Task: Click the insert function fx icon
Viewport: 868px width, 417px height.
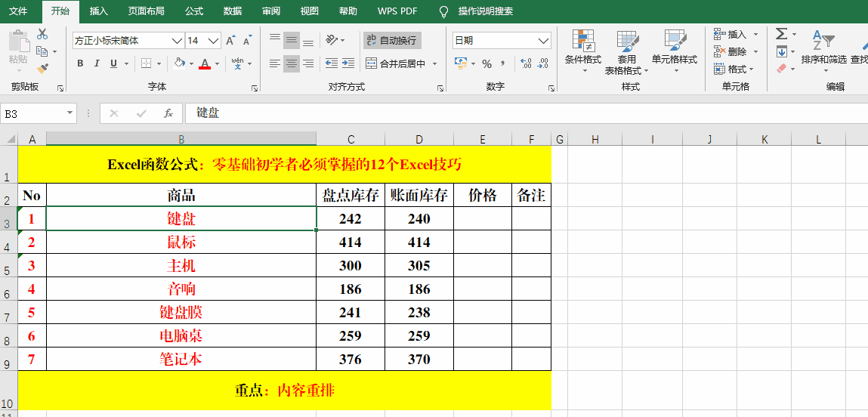Action: click(168, 113)
